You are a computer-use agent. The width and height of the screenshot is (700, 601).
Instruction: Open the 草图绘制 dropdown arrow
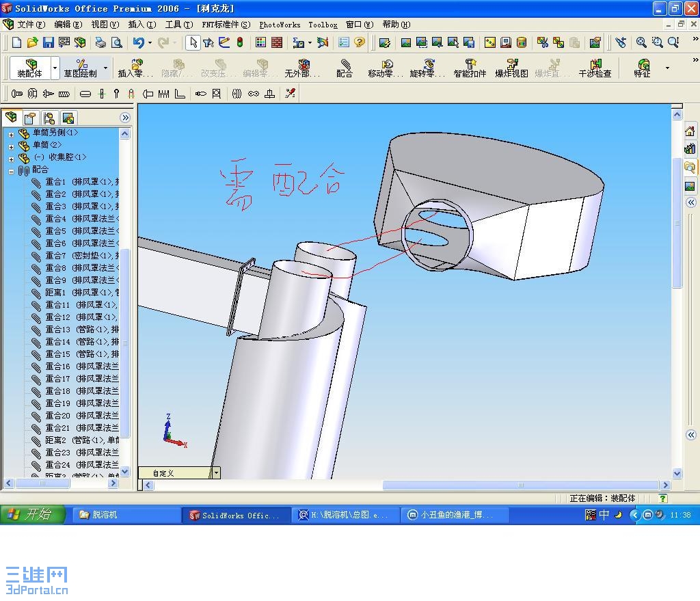105,68
